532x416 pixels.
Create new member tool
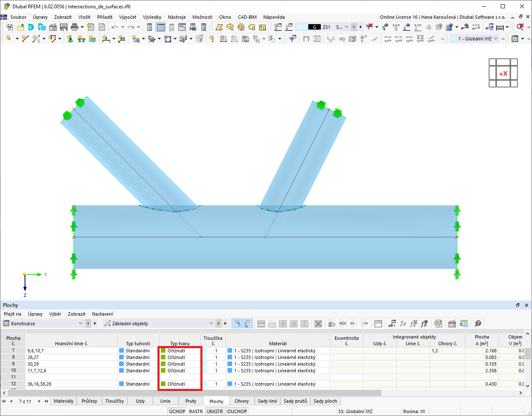(36, 39)
